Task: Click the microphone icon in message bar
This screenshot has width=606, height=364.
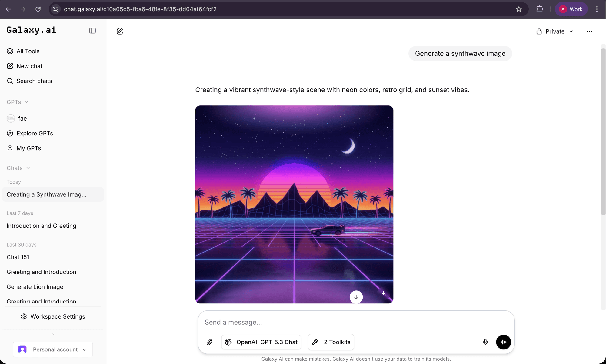Action: pos(485,342)
